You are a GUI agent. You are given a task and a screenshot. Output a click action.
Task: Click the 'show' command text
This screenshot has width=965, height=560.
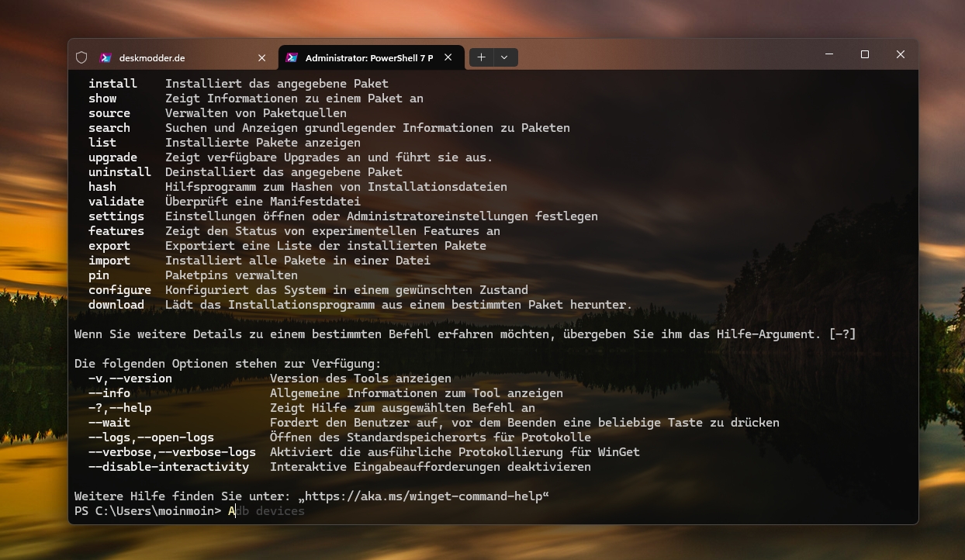[102, 99]
